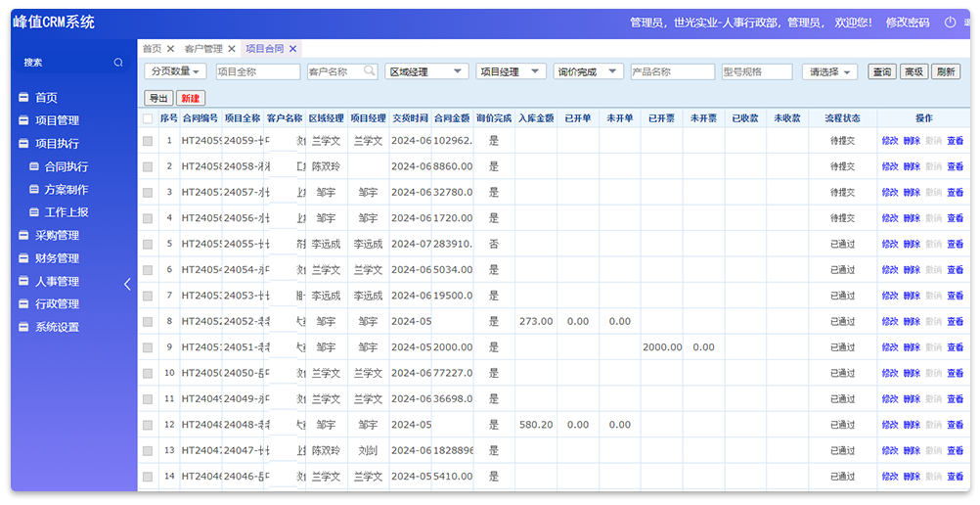Click the 交货时间 column header
The height and width of the screenshot is (505, 980).
pyautogui.click(x=410, y=118)
